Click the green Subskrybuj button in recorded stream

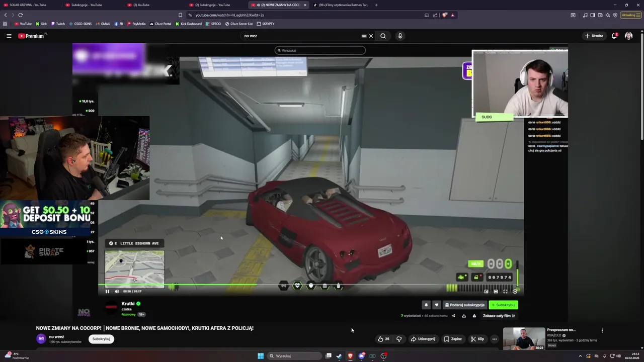click(503, 305)
